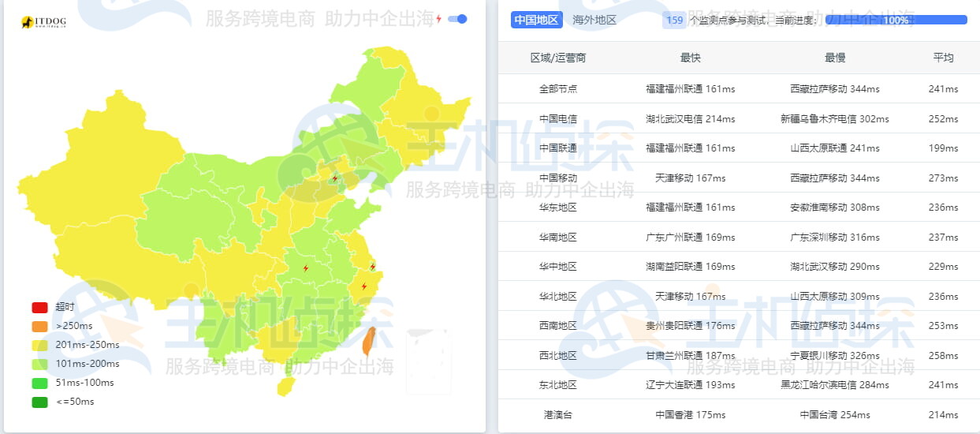The height and width of the screenshot is (434, 980).
Task: Click the southernmost lightning marker on the map
Action: coord(364,286)
